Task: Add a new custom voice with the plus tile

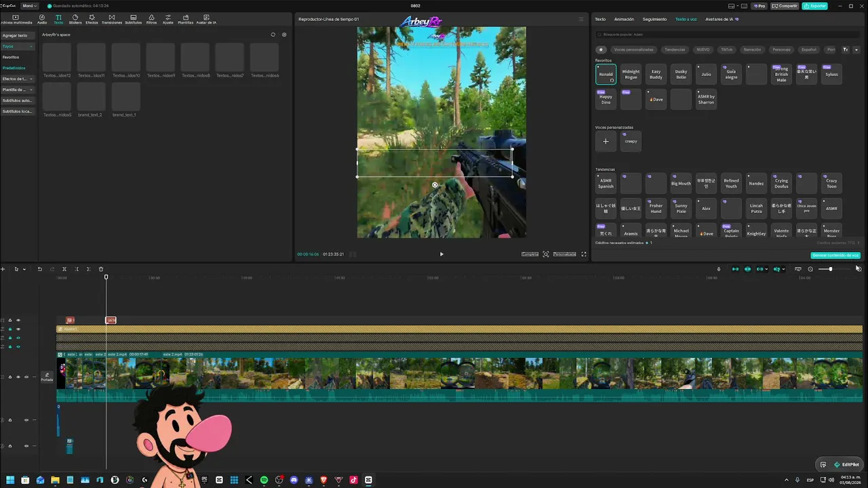Action: [606, 141]
